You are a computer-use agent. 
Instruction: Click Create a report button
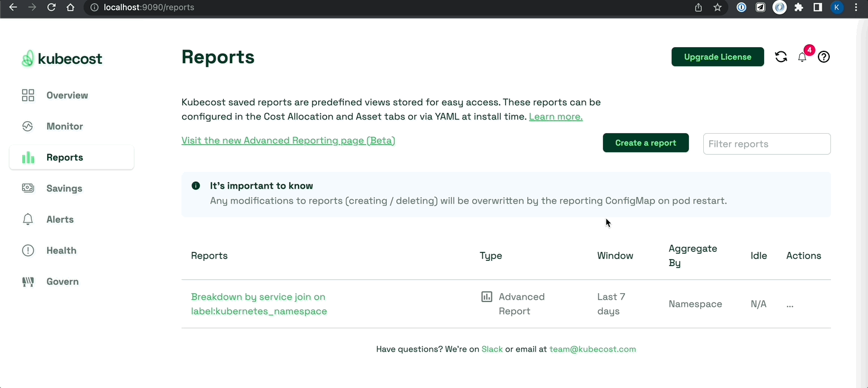click(x=646, y=143)
